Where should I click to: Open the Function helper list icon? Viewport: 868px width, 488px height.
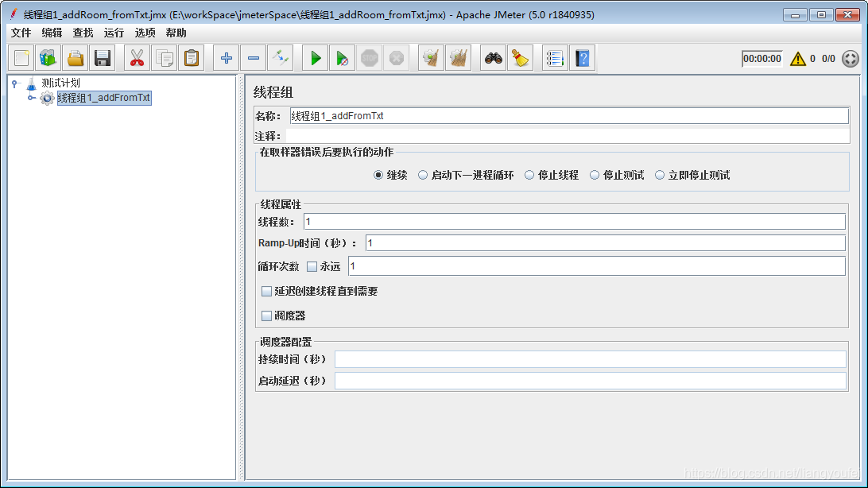(x=555, y=58)
